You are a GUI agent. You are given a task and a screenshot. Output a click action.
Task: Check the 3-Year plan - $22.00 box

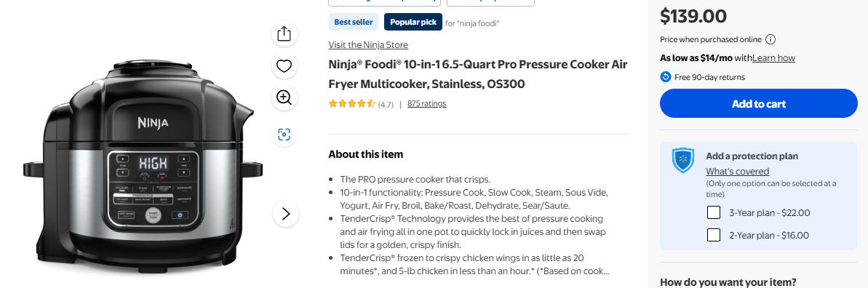[714, 212]
